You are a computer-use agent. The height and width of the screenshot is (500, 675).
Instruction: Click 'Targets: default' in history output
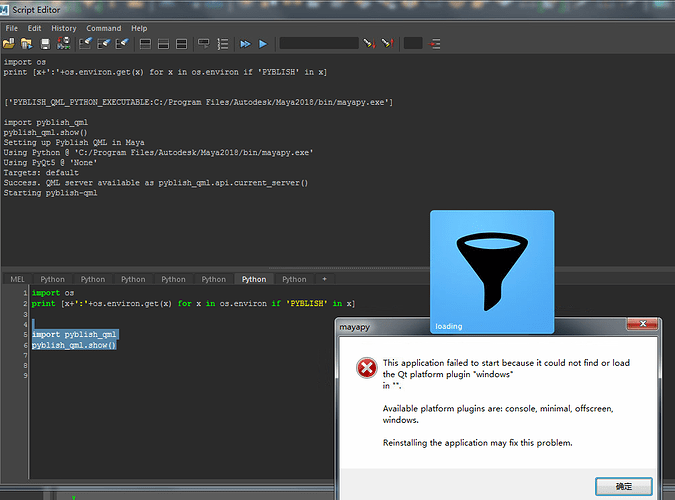pos(41,173)
